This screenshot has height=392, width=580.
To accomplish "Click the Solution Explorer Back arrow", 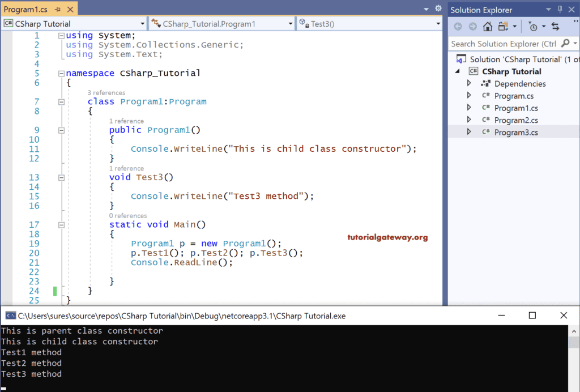I will (x=458, y=27).
